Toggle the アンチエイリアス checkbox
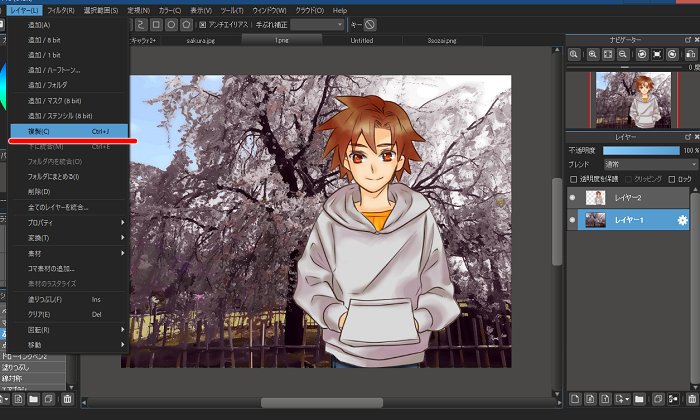700x420 pixels. point(204,23)
